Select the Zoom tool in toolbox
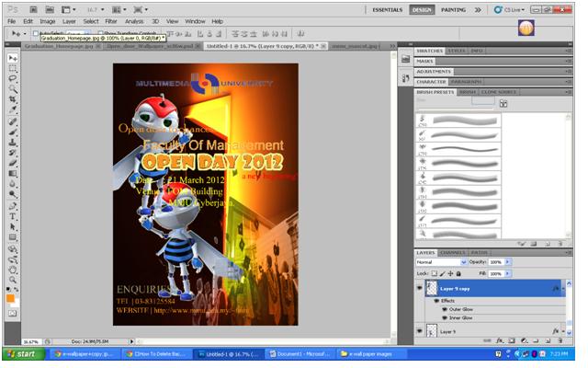This screenshot has width=588, height=368. pos(13,280)
